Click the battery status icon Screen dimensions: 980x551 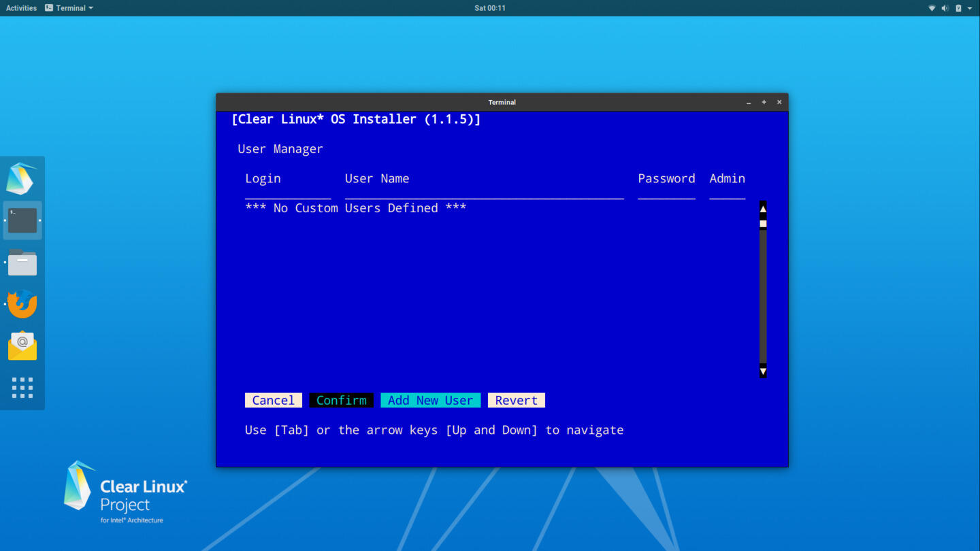[958, 8]
